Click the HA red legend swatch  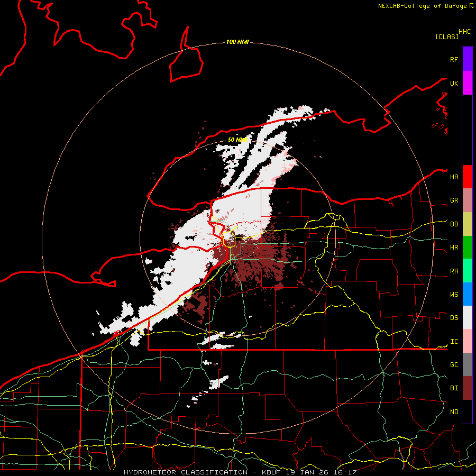click(467, 177)
